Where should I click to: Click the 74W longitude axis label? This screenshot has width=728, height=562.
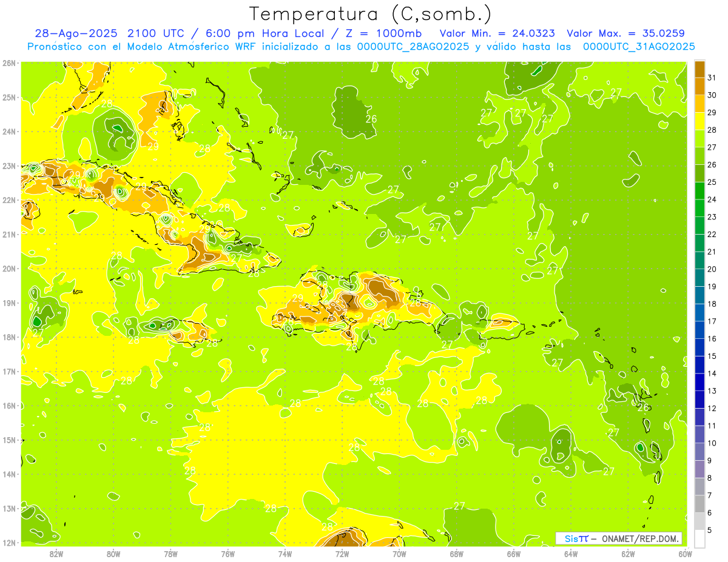point(285,554)
